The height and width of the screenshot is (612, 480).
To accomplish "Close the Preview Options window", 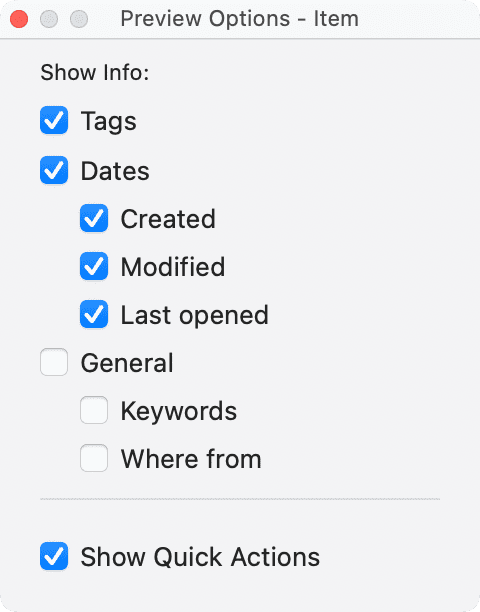I will (19, 19).
